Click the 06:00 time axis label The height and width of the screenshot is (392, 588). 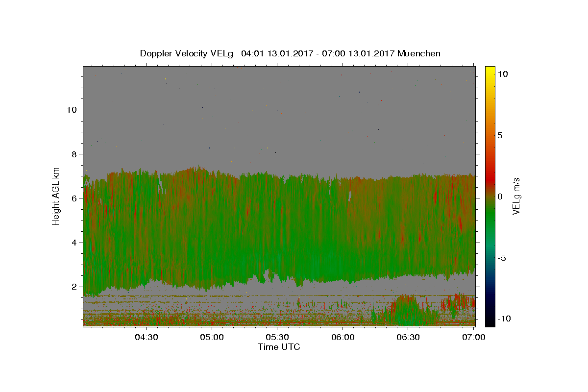(x=343, y=337)
